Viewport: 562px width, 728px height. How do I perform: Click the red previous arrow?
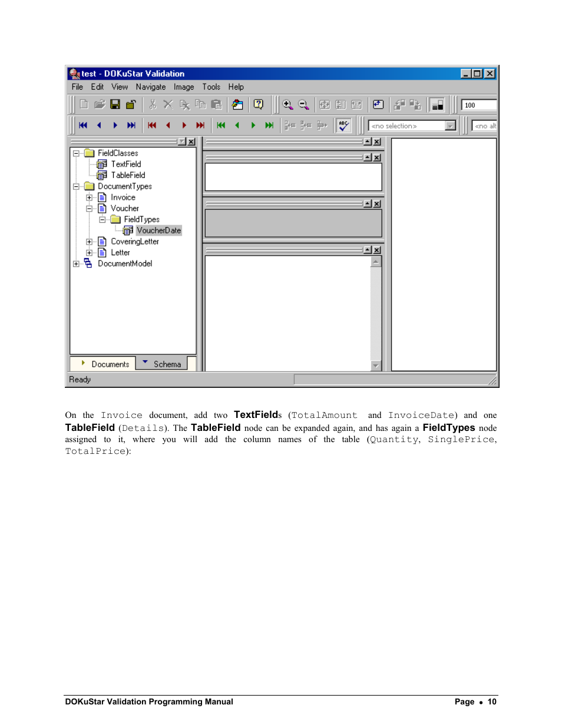(168, 125)
